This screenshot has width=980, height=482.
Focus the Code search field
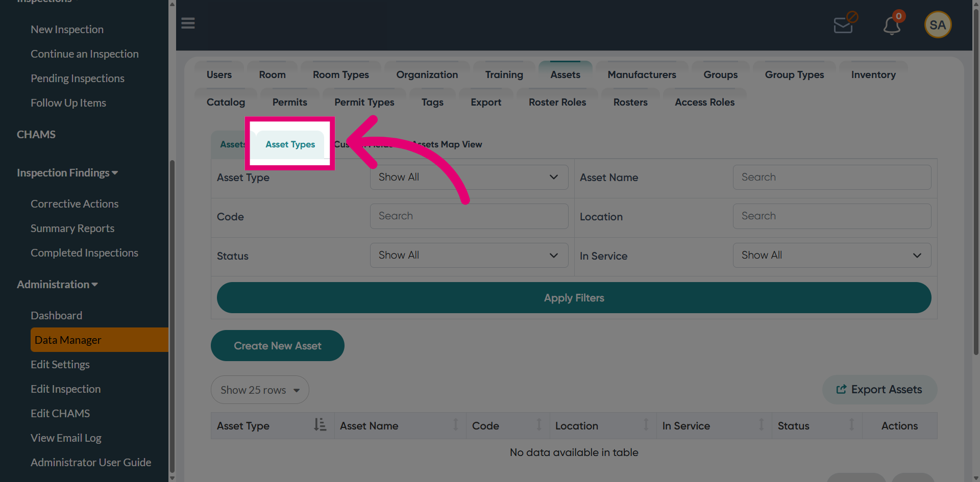[469, 216]
